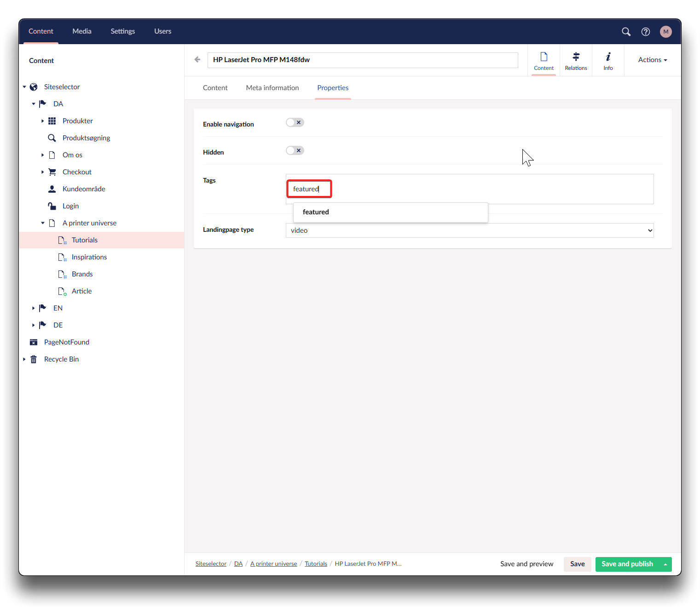Image resolution: width=700 pixels, height=609 pixels.
Task: Click the search magnifier icon in header
Action: click(626, 32)
